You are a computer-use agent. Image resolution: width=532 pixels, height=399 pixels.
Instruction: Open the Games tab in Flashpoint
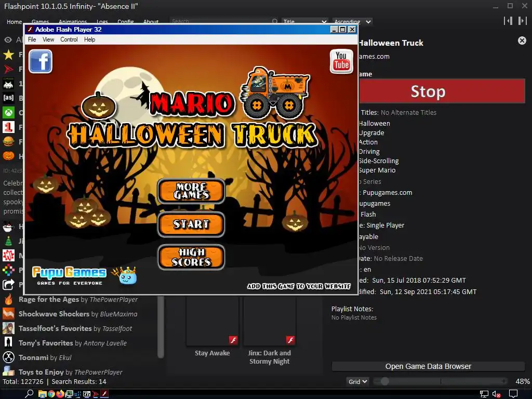click(40, 22)
